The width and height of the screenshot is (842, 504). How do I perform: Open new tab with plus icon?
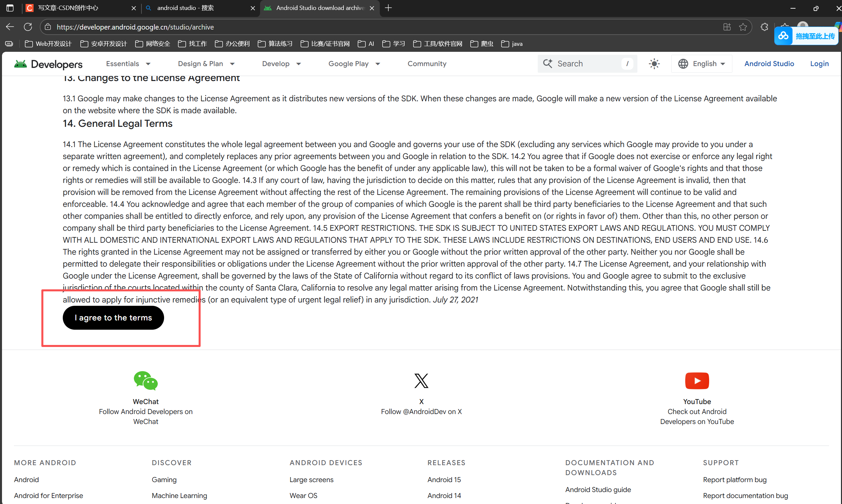(x=388, y=8)
